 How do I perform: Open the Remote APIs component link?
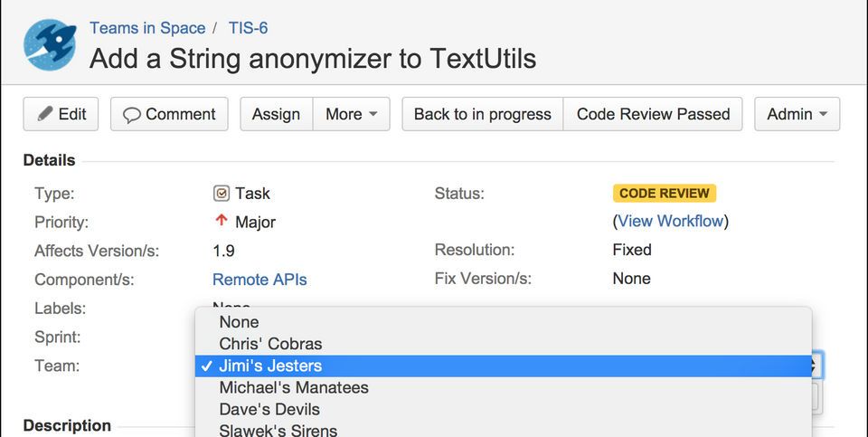pos(259,280)
